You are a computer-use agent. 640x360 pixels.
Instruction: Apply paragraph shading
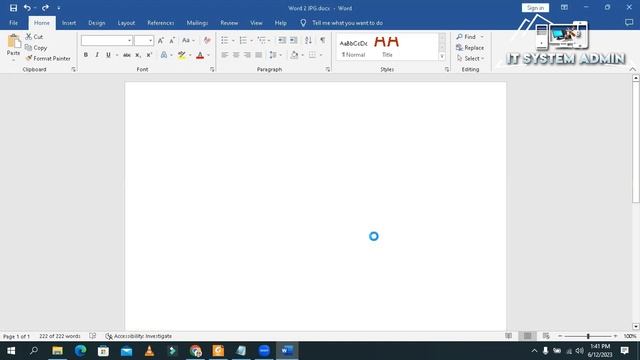tap(294, 55)
